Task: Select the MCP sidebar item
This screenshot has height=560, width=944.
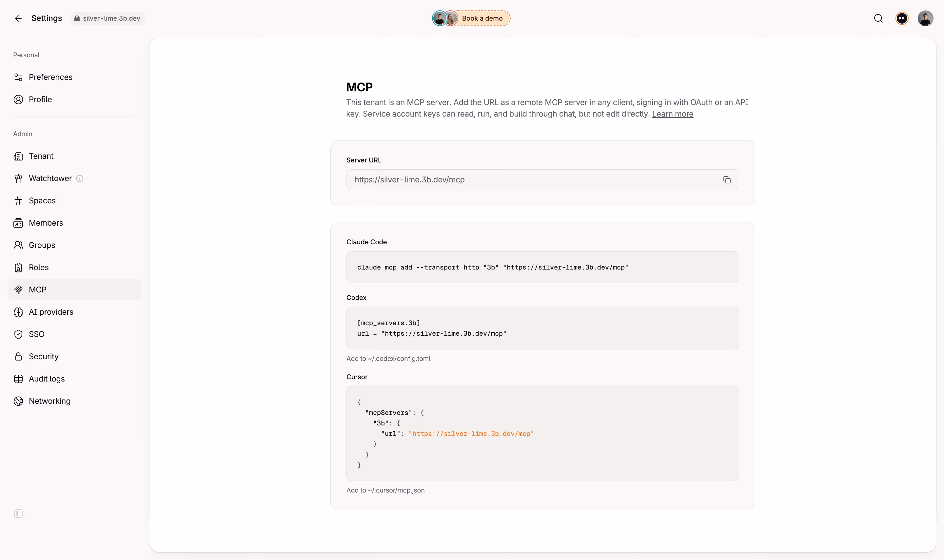Action: pyautogui.click(x=75, y=290)
